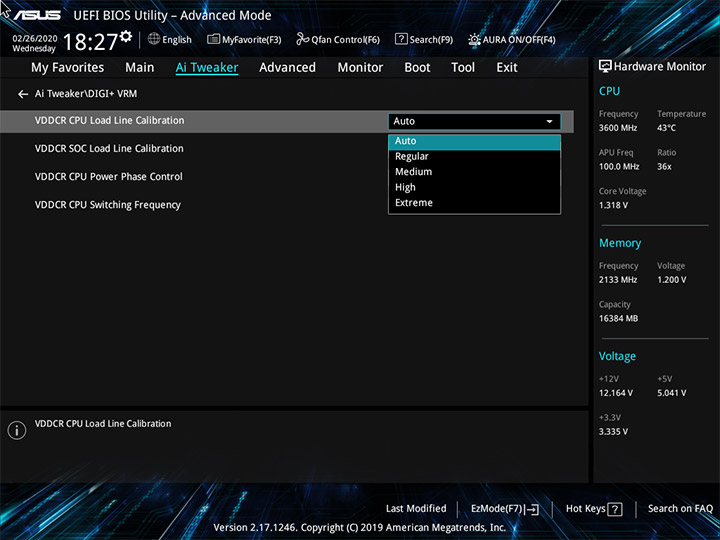Click APU Freq value 100.0 MHz
720x540 pixels.
click(x=619, y=167)
